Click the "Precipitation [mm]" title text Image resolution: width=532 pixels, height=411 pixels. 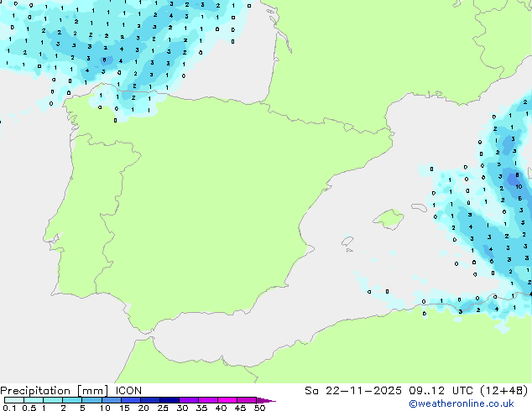55,391
